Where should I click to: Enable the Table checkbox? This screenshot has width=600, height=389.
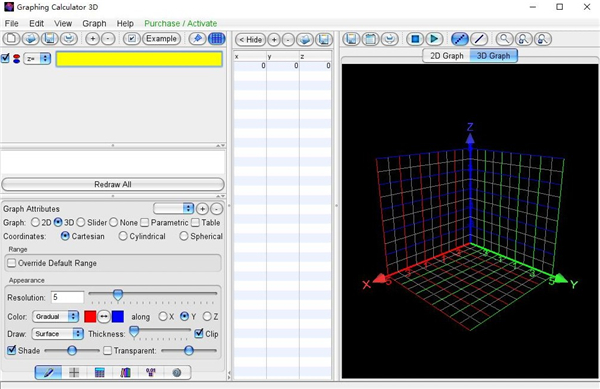click(x=195, y=222)
